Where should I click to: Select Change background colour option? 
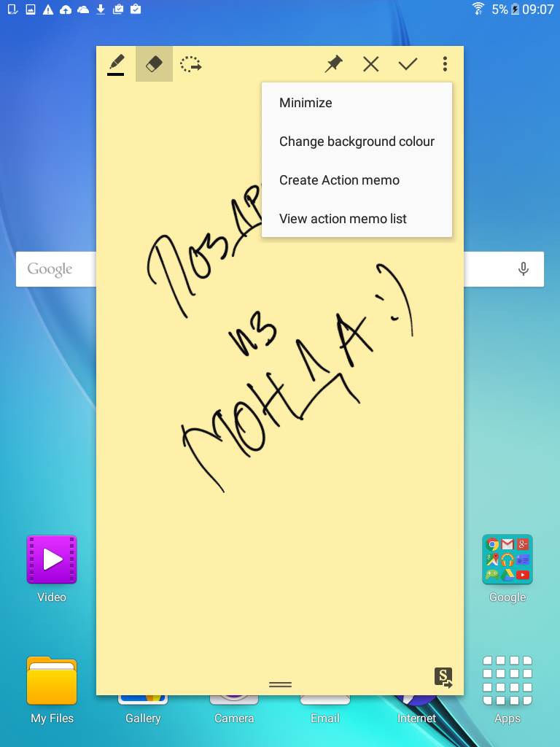pos(357,142)
